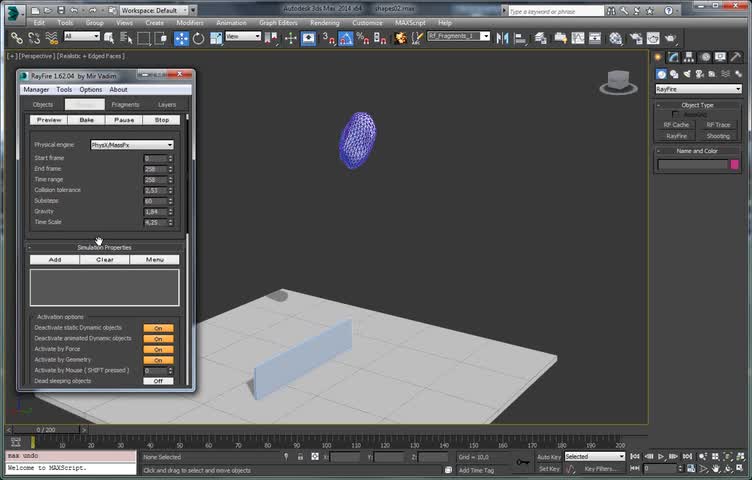Viewport: 752px width, 480px height.
Task: Open the Rf_Fragments_1 named selection dropdown
Action: coord(459,36)
